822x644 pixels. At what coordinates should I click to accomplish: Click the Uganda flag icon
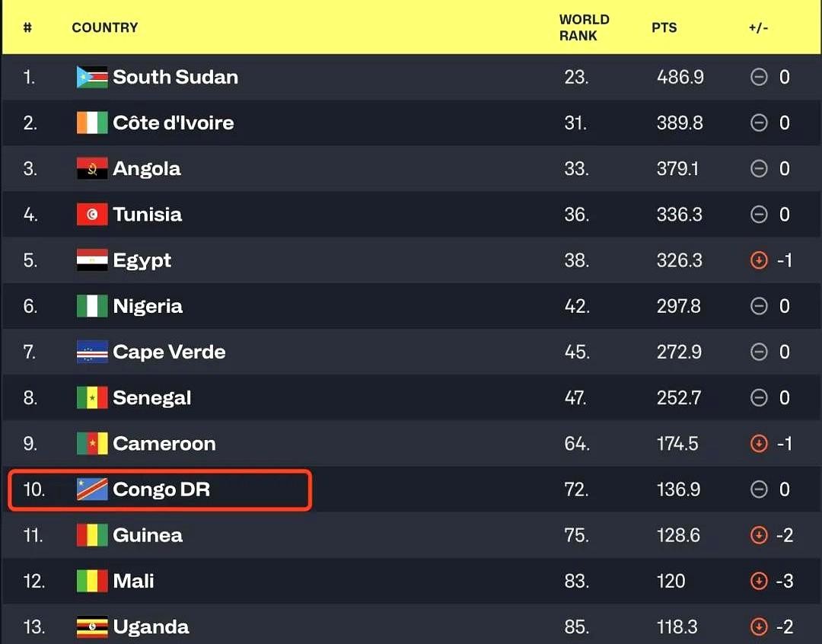(x=92, y=626)
